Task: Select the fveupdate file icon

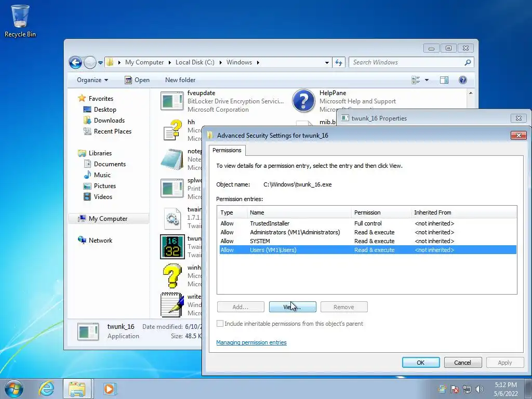Action: 172,101
